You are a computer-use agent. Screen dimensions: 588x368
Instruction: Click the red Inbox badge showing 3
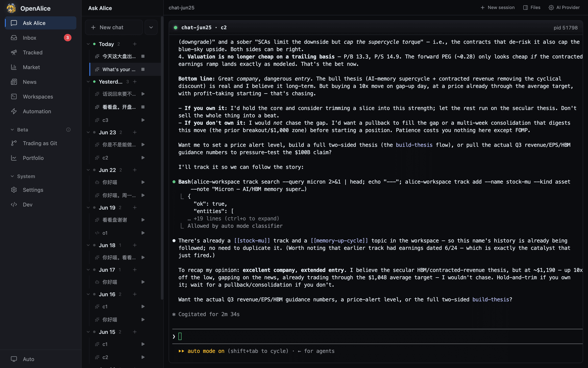click(68, 38)
